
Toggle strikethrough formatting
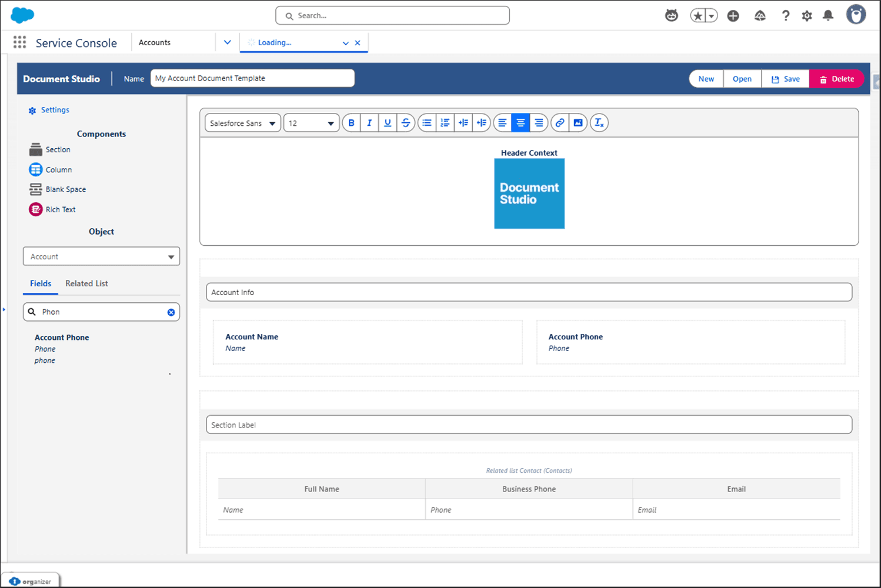[x=406, y=123]
